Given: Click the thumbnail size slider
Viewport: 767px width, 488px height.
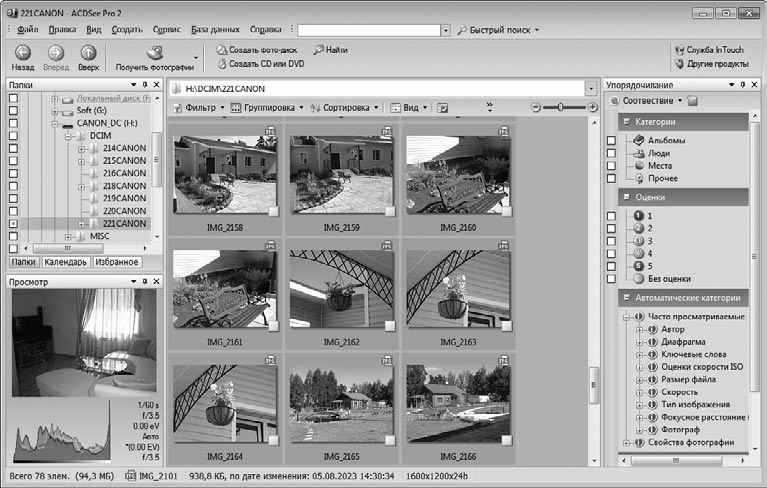Looking at the screenshot, I should point(560,107).
